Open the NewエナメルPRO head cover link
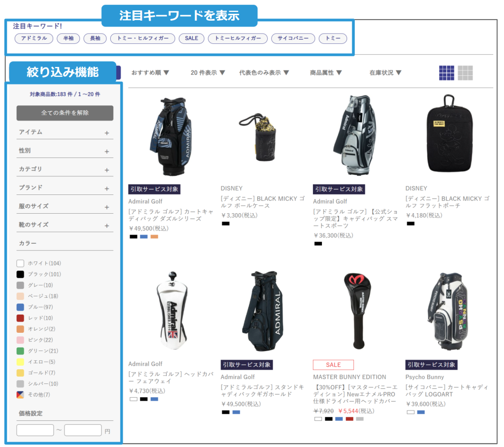The image size is (504, 447). pos(355,394)
